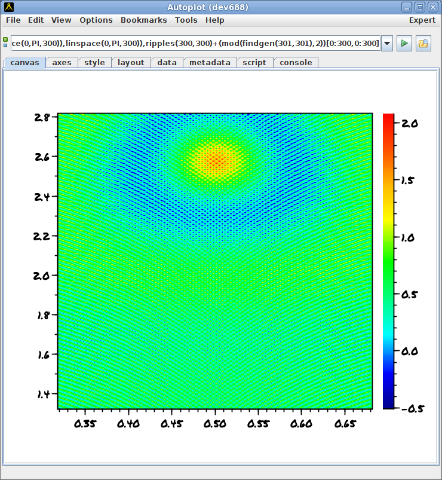
Task: Switch to the style tab
Action: (x=94, y=63)
